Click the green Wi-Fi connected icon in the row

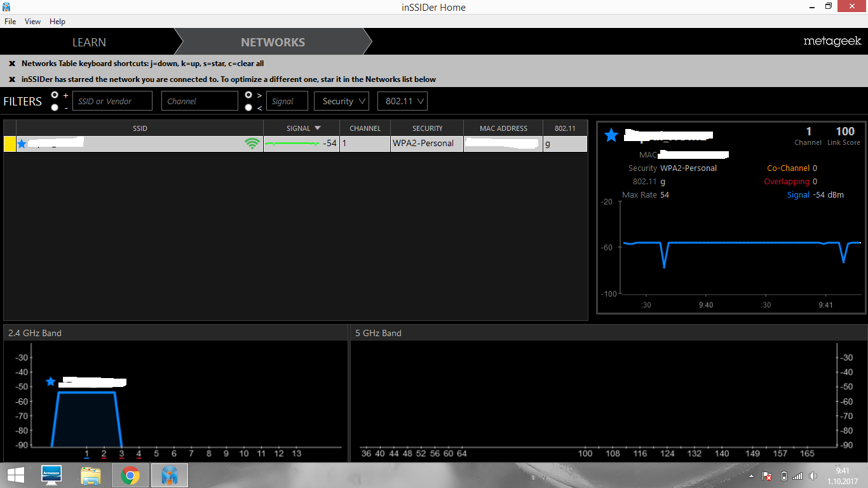pos(252,144)
